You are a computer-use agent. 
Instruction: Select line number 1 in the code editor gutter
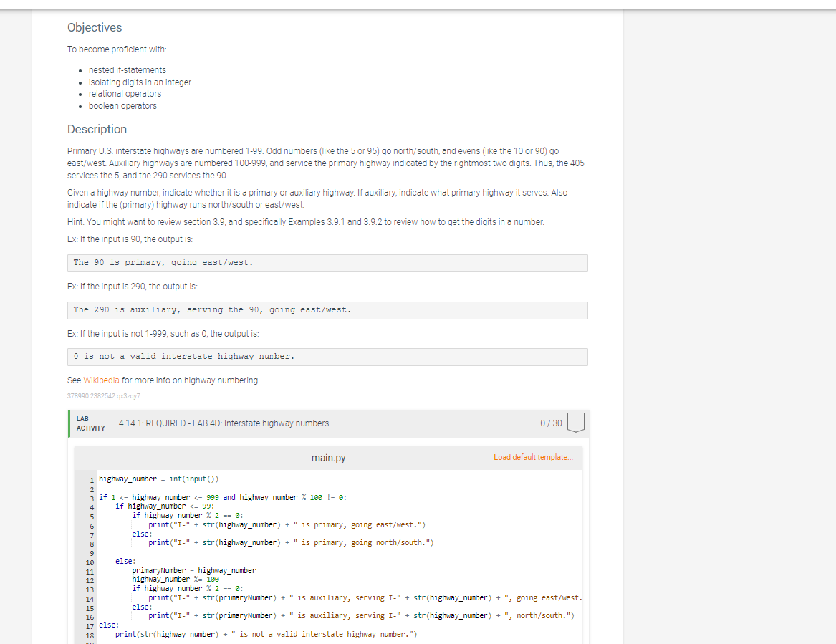[91, 479]
